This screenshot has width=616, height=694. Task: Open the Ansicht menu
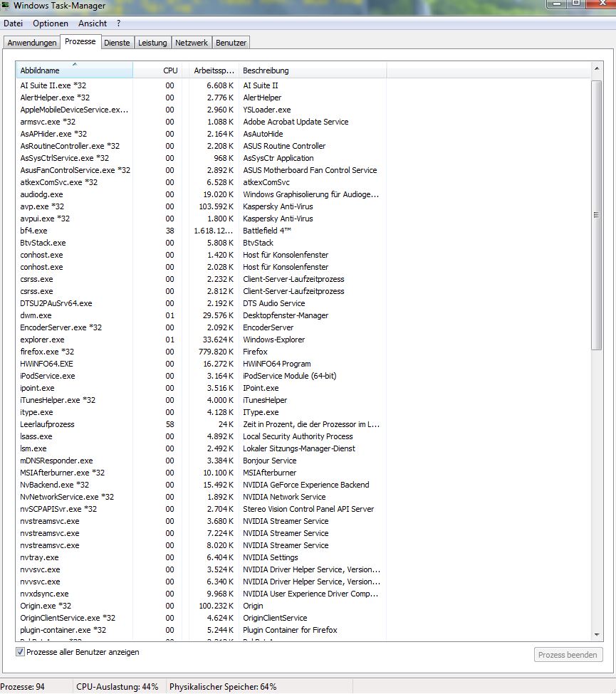pyautogui.click(x=93, y=23)
